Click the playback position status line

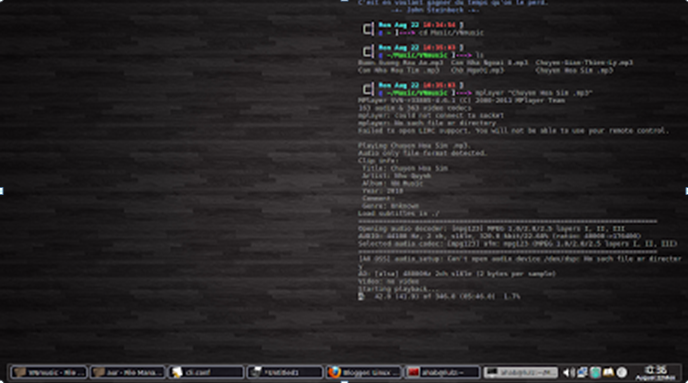point(439,297)
